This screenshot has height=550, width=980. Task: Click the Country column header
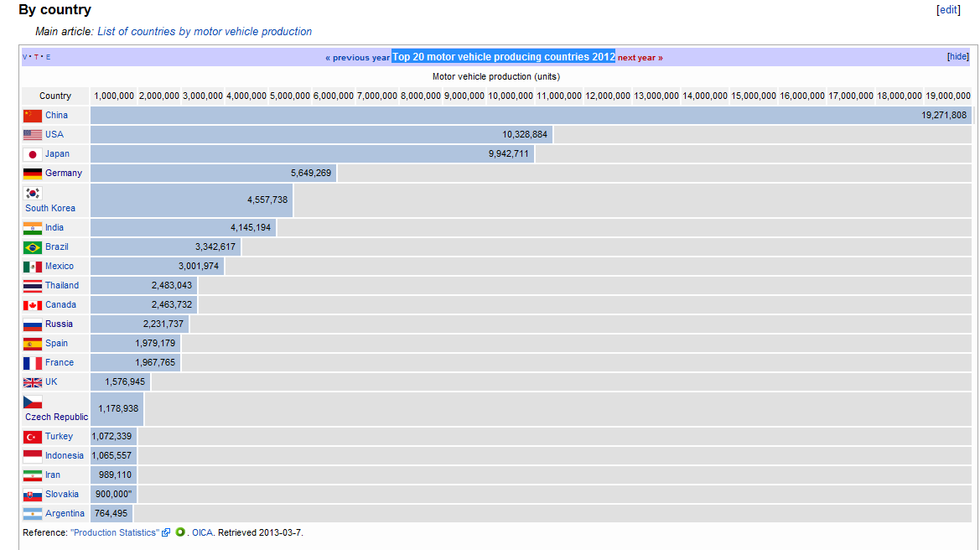click(x=55, y=96)
